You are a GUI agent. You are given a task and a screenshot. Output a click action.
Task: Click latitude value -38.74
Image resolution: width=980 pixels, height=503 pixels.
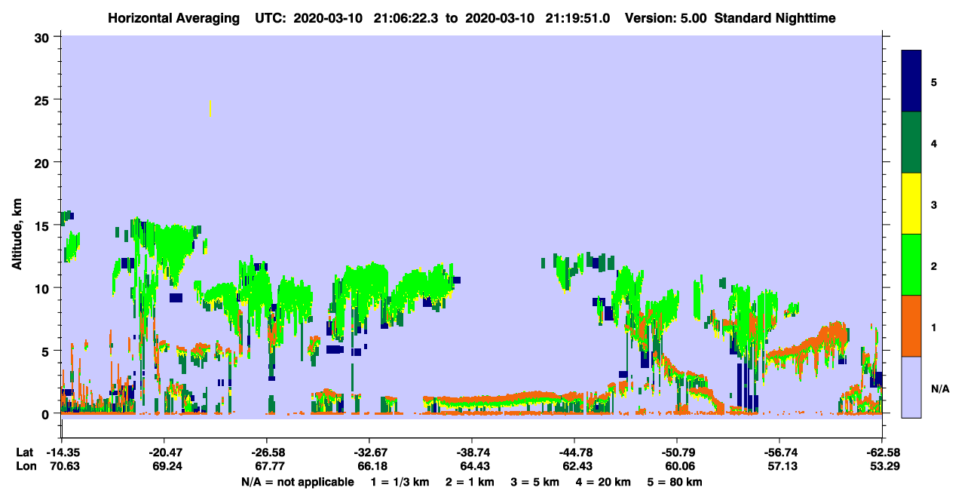(x=472, y=452)
